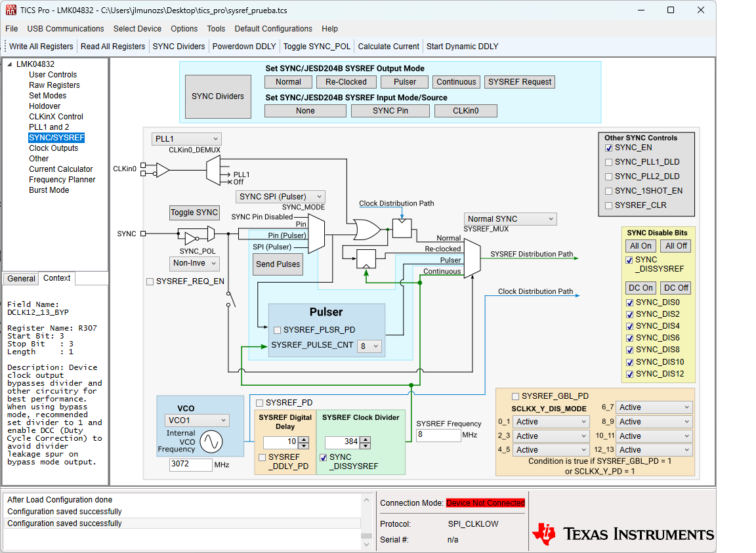This screenshot has width=756, height=553.
Task: Click the VCO frequency 3072 input field
Action: 190,464
